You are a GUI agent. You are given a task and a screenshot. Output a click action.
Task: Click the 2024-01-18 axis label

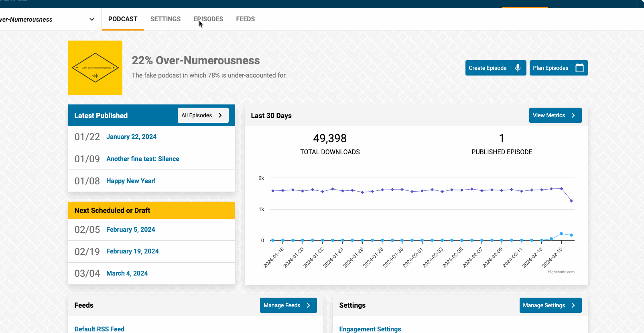click(x=273, y=257)
